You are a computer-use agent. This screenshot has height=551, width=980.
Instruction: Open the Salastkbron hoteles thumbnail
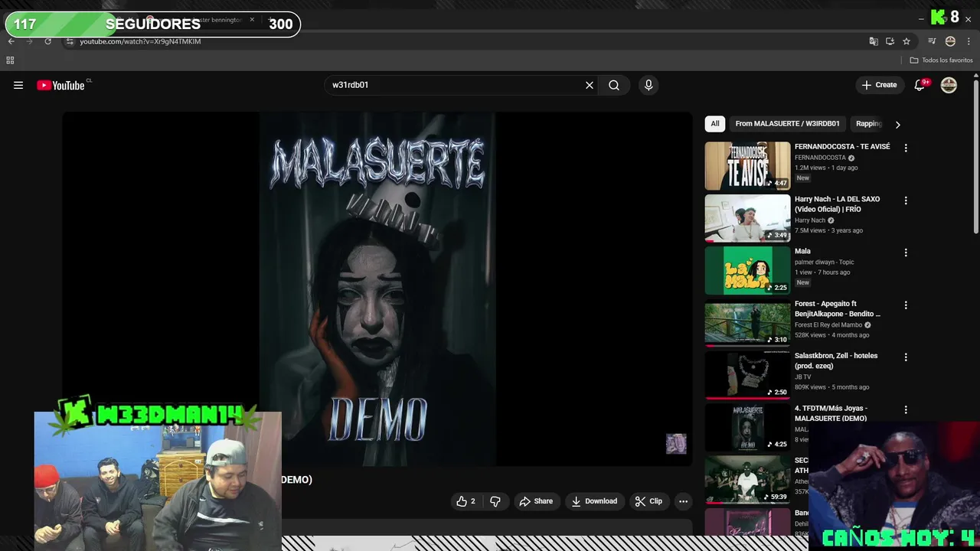click(x=747, y=375)
